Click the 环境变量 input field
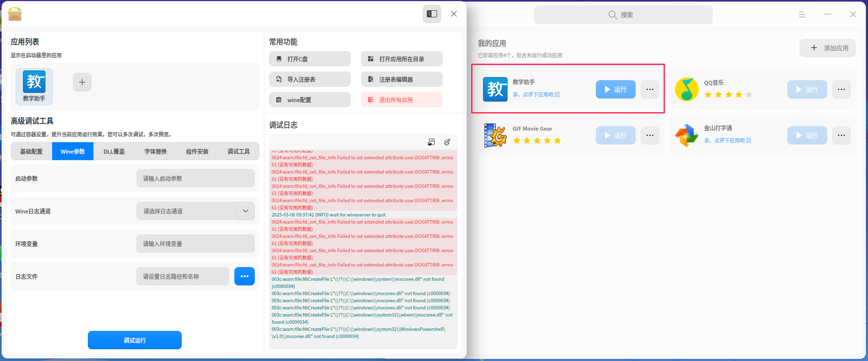 196,244
